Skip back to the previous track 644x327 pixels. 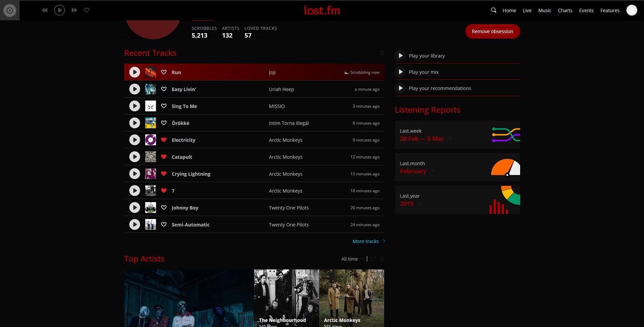coord(45,10)
